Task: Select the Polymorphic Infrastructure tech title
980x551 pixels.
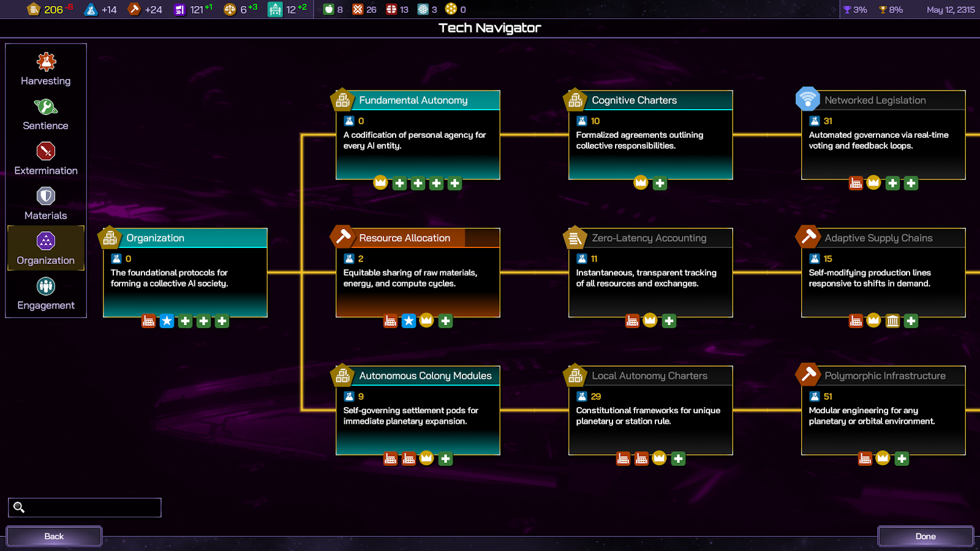Action: 885,376
